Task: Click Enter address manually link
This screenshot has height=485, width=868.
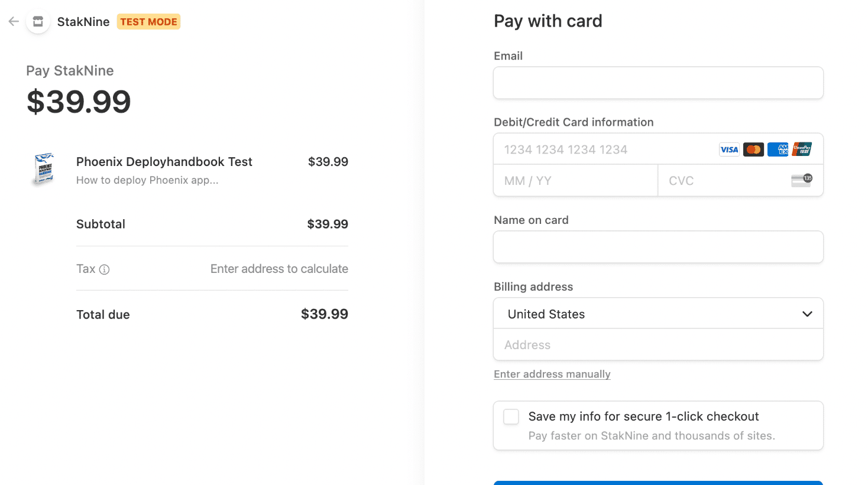Action: coord(552,374)
